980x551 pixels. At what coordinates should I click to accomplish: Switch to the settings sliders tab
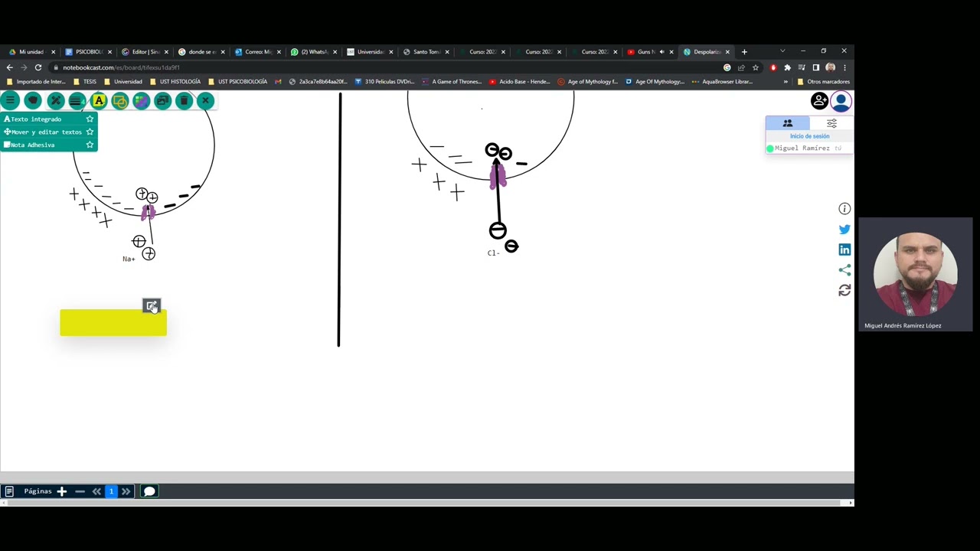[831, 123]
